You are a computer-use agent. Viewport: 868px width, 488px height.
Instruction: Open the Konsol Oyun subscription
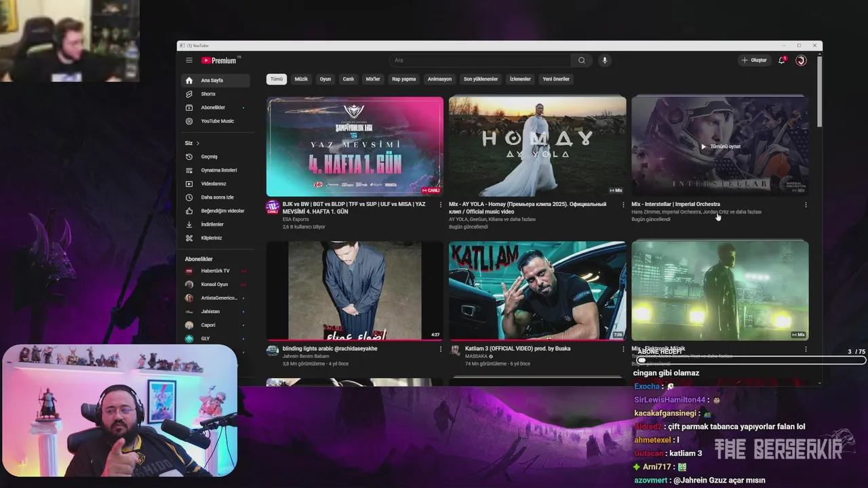click(216, 284)
